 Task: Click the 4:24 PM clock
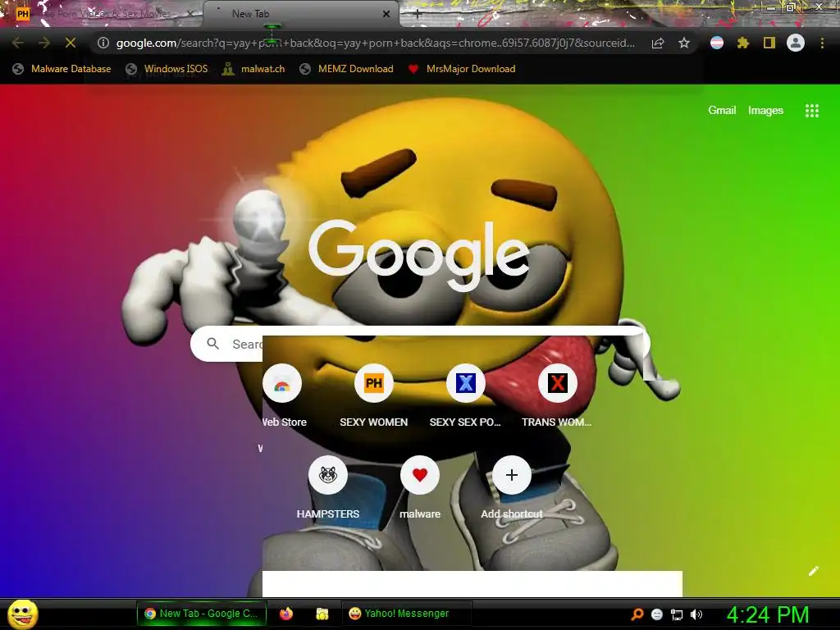click(768, 614)
